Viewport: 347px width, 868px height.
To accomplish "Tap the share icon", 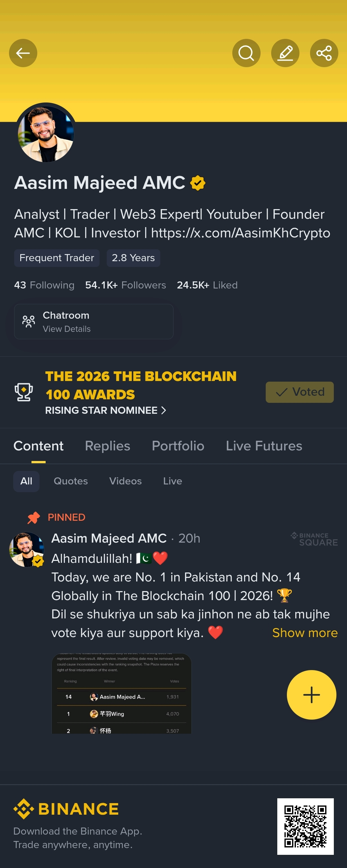I will coord(324,53).
